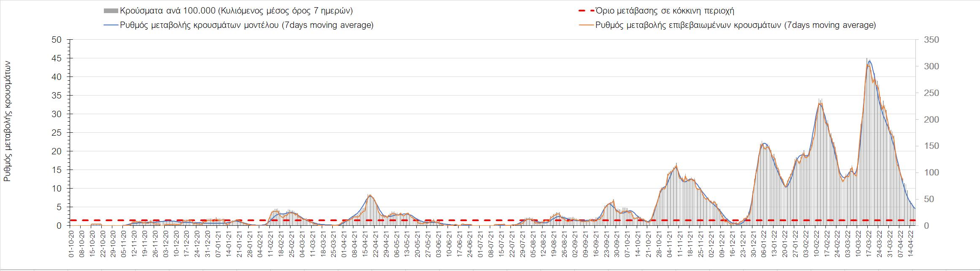The width and height of the screenshot is (980, 271).
Task: Click the red dashed legend marker
Action: click(x=586, y=11)
